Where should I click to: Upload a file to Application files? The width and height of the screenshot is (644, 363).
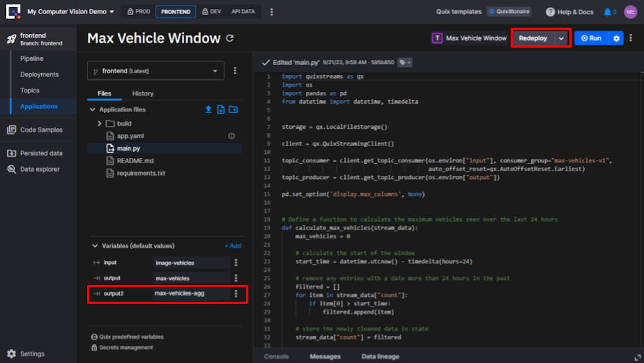[208, 109]
